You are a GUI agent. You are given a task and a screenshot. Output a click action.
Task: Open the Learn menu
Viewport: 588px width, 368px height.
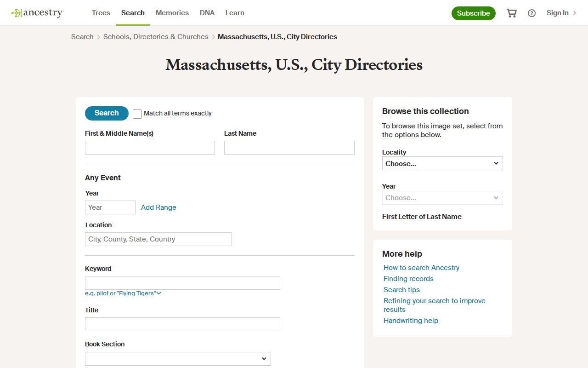click(235, 13)
